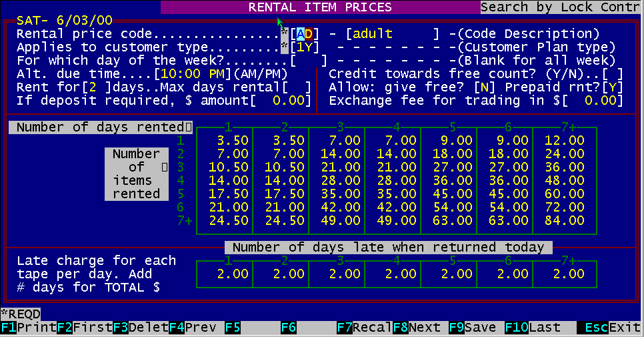
Task: Select the customer type field
Action: (x=304, y=47)
